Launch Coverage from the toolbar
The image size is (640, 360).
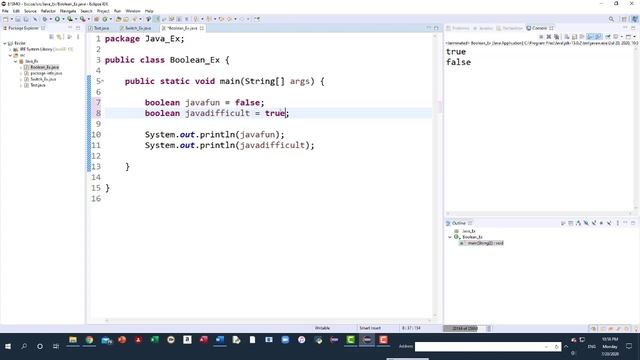pos(70,19)
